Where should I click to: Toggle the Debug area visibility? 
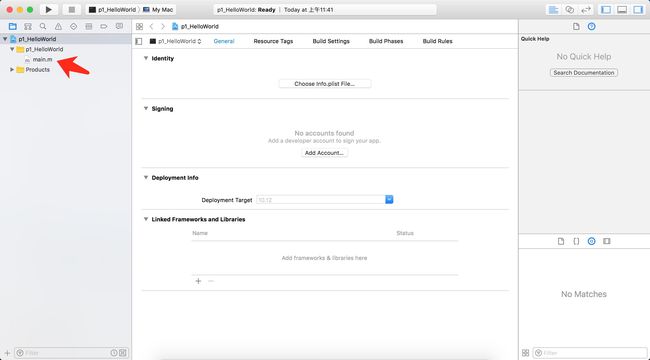622,10
